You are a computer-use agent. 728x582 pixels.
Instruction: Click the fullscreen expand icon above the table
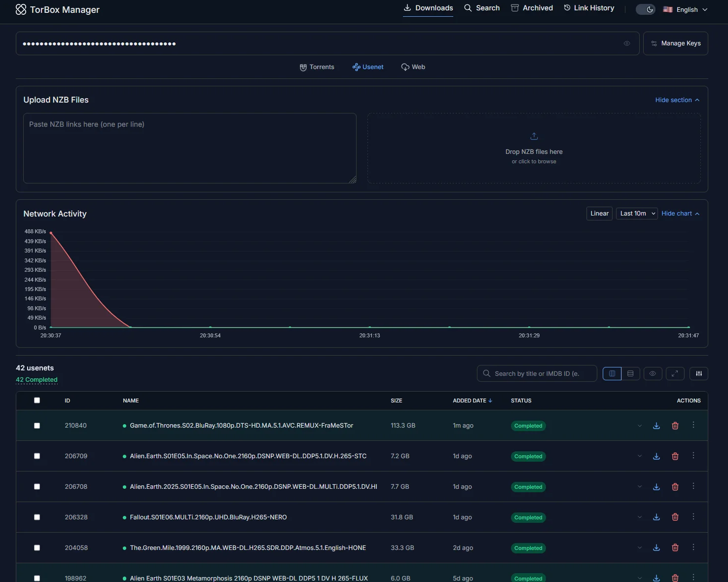675,373
